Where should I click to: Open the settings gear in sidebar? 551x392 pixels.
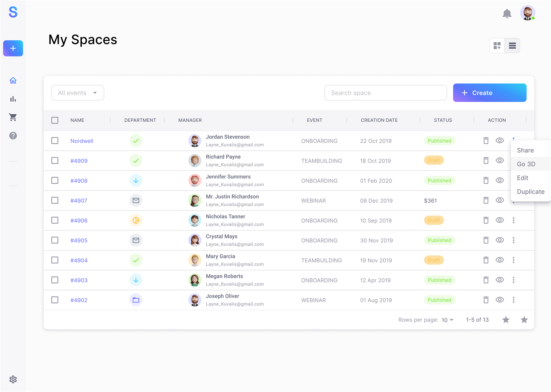(13, 379)
